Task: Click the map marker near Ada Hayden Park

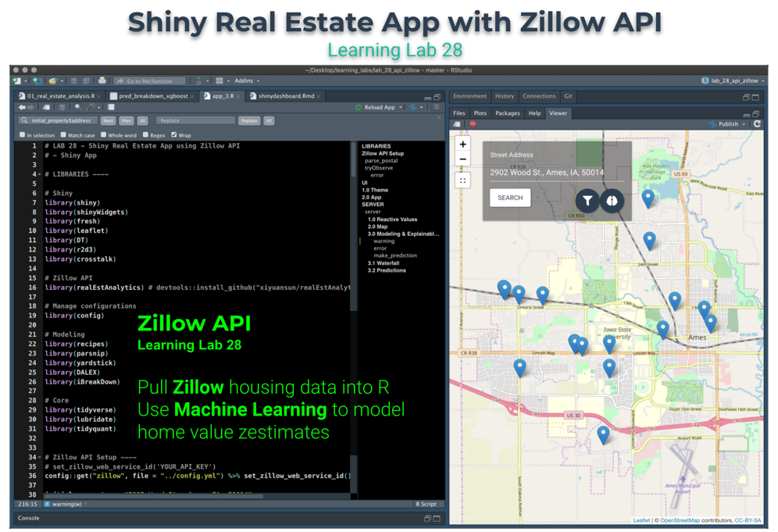Action: click(x=648, y=198)
